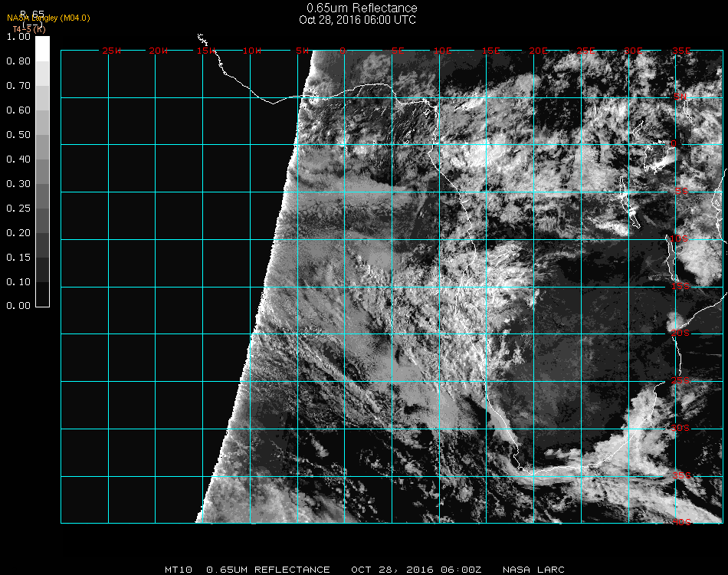Click the 5W longitude label

pyautogui.click(x=302, y=51)
